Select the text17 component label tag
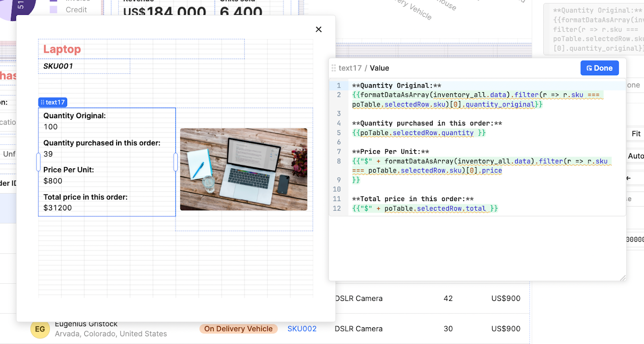The width and height of the screenshot is (644, 344). coord(53,102)
